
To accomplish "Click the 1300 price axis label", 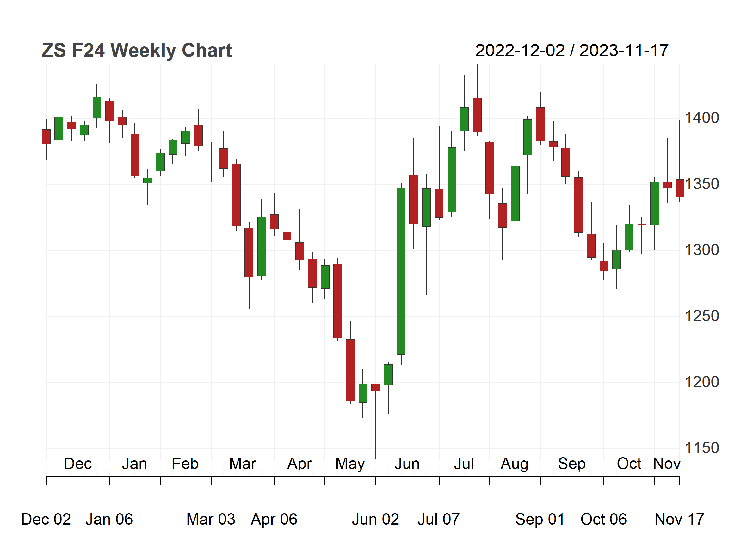I will point(702,250).
